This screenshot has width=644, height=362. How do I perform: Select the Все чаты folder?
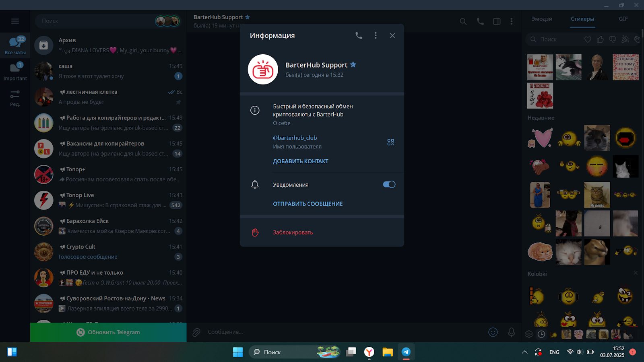click(x=15, y=45)
